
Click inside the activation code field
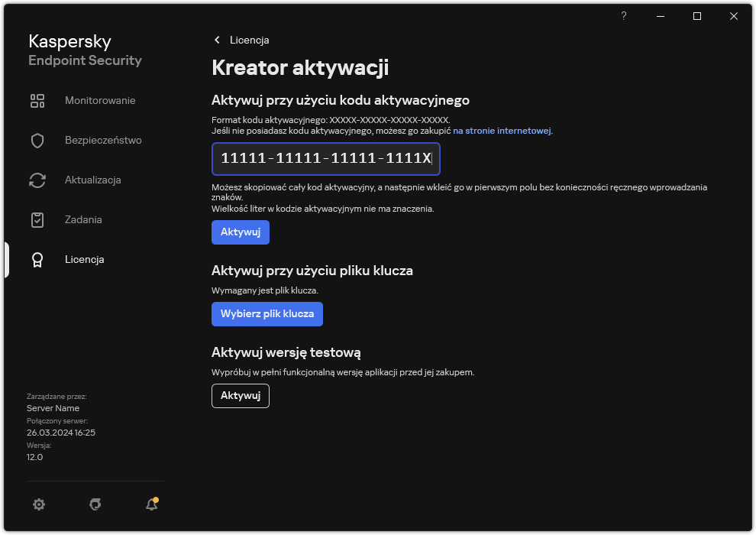tap(325, 159)
